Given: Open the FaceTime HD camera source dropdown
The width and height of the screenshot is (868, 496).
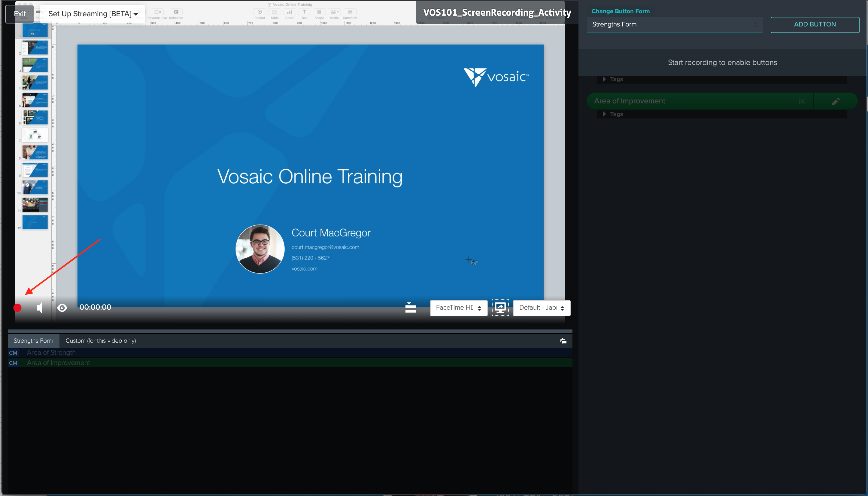Looking at the screenshot, I should [x=458, y=308].
